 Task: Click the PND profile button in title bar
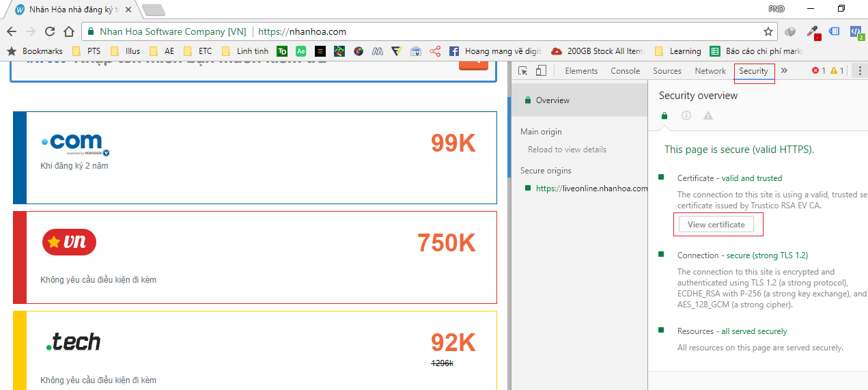pyautogui.click(x=776, y=9)
